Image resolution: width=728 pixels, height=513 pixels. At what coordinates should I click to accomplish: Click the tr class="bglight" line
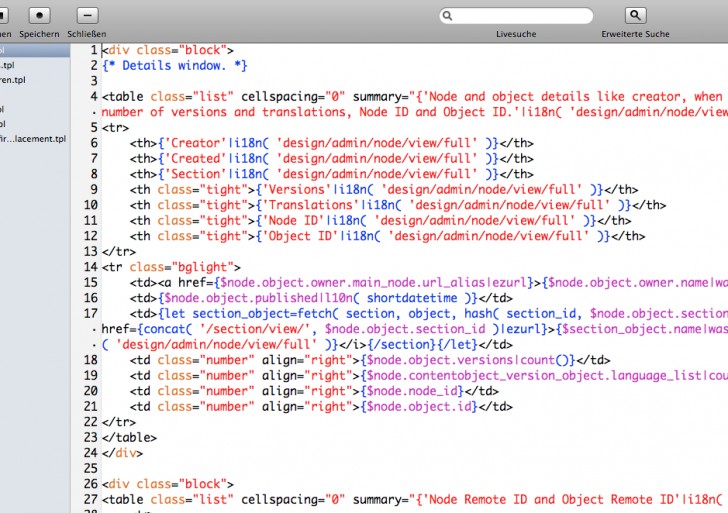(x=170, y=267)
